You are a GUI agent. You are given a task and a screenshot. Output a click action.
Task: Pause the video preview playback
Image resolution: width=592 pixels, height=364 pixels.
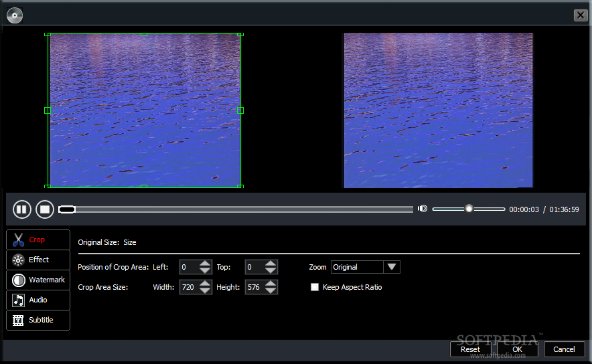tap(22, 209)
